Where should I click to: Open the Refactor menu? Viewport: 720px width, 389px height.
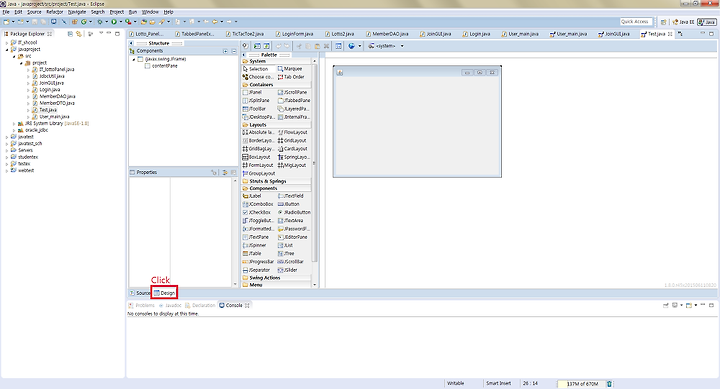click(x=55, y=12)
